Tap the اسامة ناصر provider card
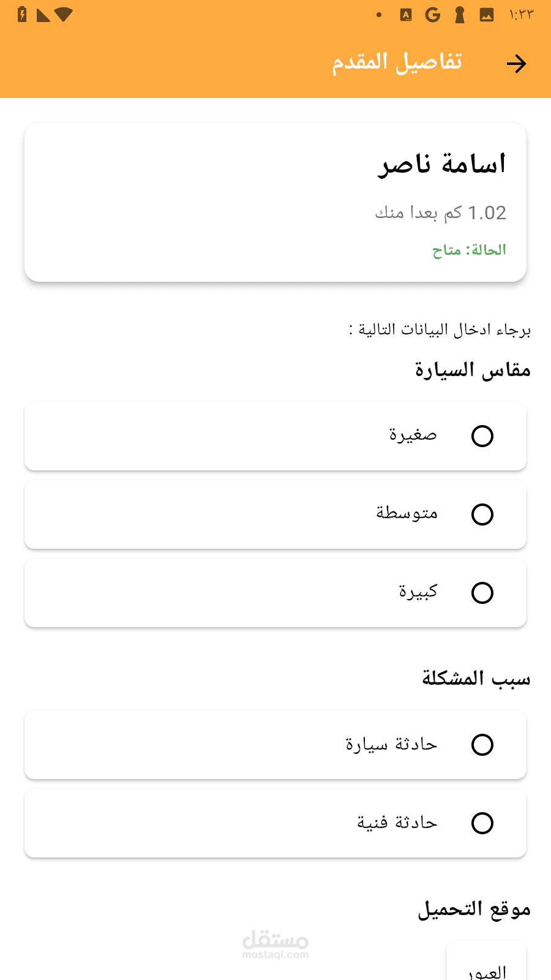 275,202
